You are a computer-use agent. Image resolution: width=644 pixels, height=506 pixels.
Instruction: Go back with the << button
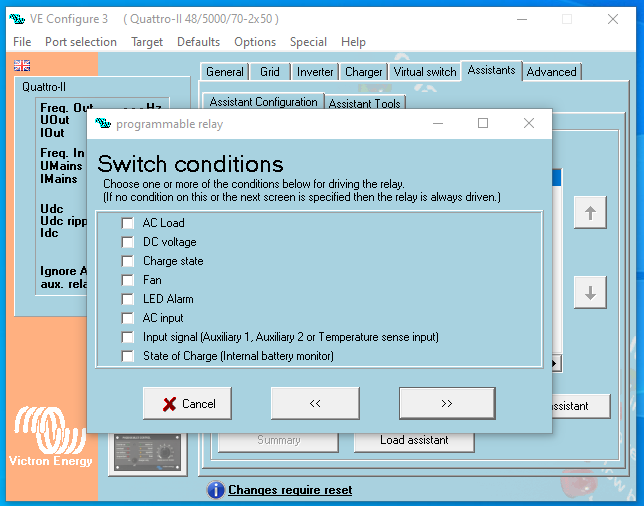tap(315, 403)
